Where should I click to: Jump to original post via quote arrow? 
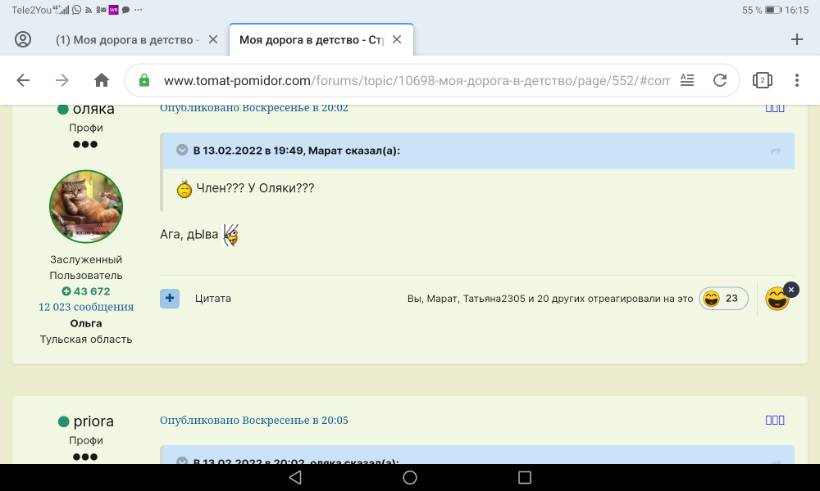[776, 150]
